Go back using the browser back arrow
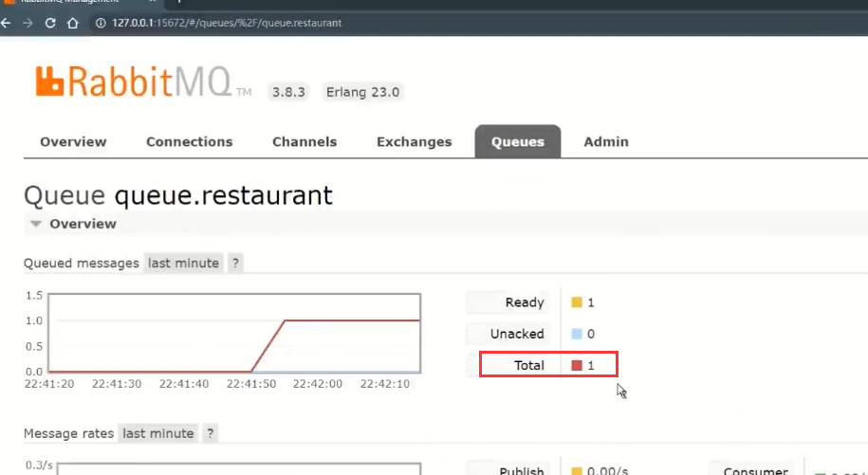The image size is (868, 475). (x=6, y=23)
